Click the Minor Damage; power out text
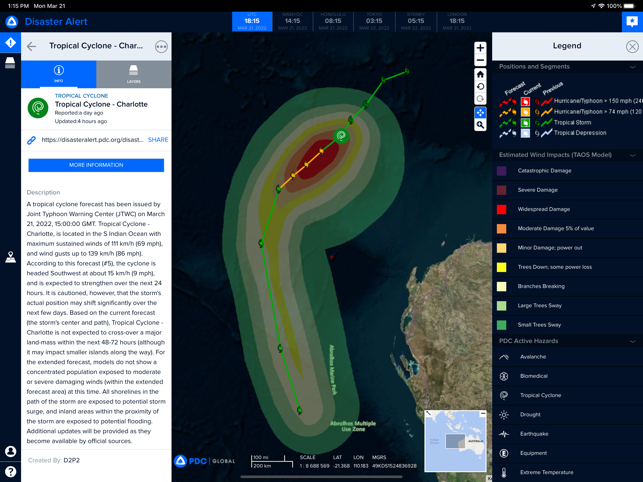This screenshot has height=482, width=643. (550, 248)
